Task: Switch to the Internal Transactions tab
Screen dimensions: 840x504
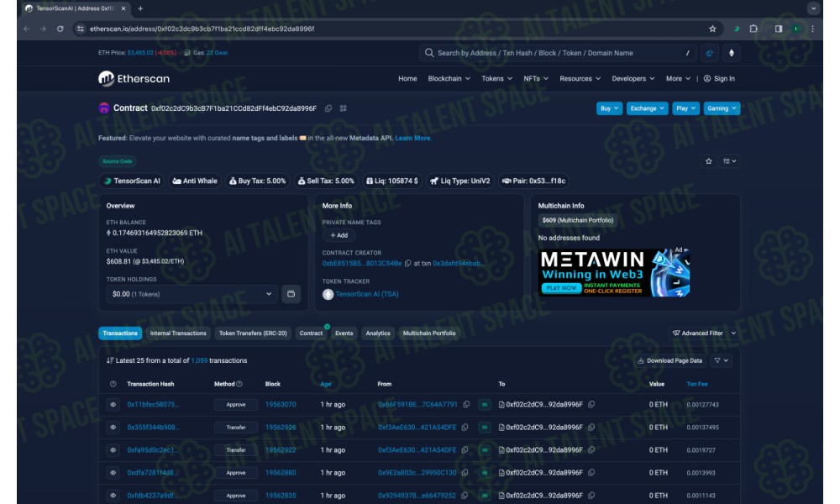Action: tap(178, 333)
